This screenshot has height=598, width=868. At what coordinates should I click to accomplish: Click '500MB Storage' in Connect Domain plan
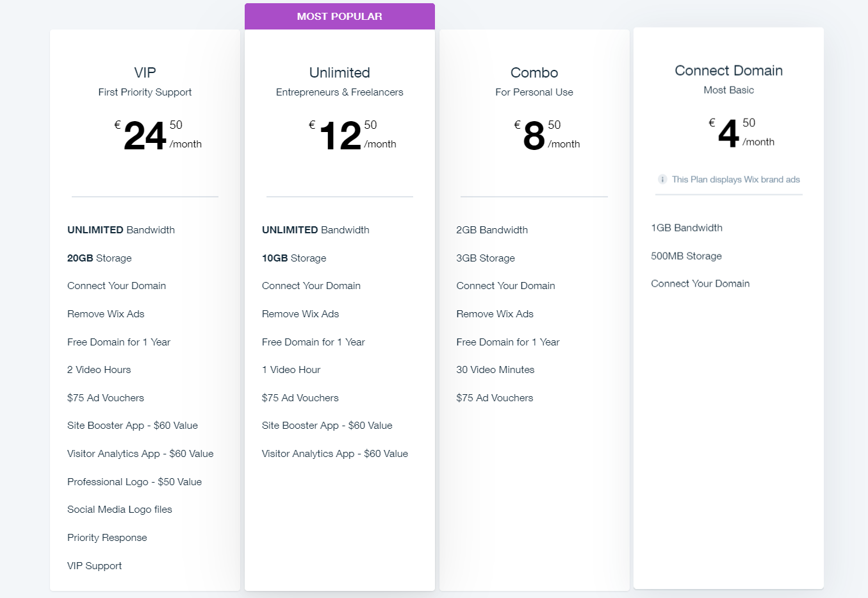(x=686, y=256)
